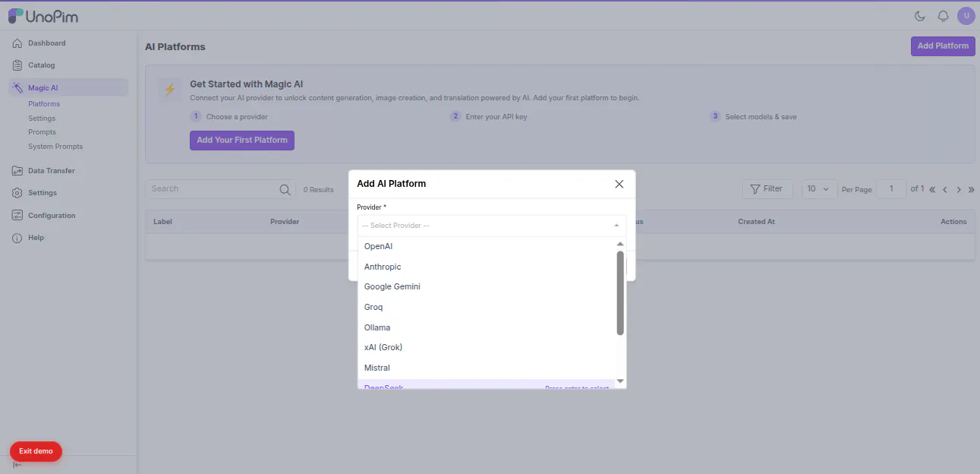Click the page number input field
Viewport: 980px width, 474px height.
coord(891,189)
